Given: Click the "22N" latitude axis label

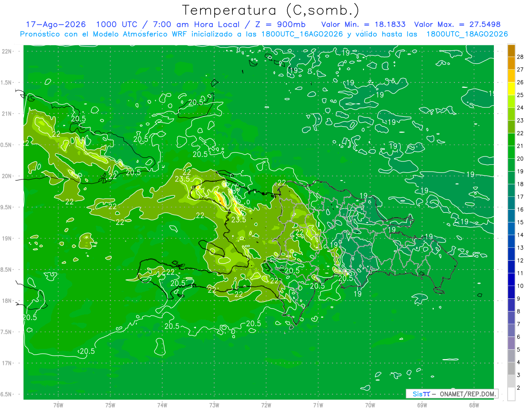Looking at the screenshot, I should [x=6, y=51].
